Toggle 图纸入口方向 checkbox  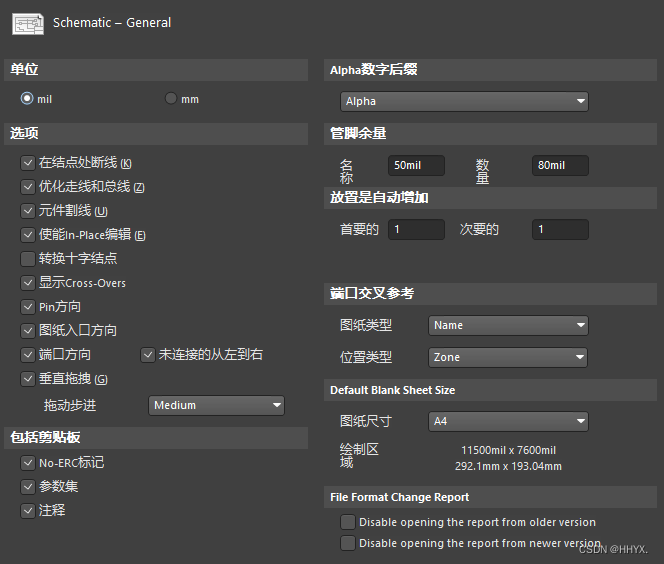pyautogui.click(x=28, y=331)
